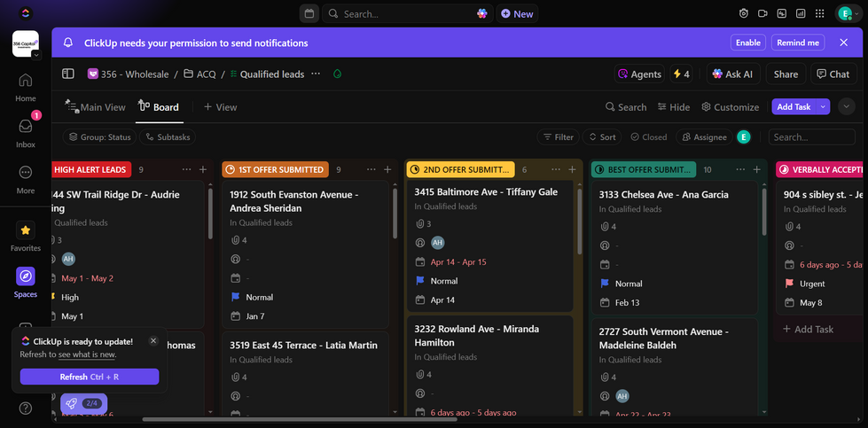Toggle Closed tasks visibility
868x428 pixels.
649,137
